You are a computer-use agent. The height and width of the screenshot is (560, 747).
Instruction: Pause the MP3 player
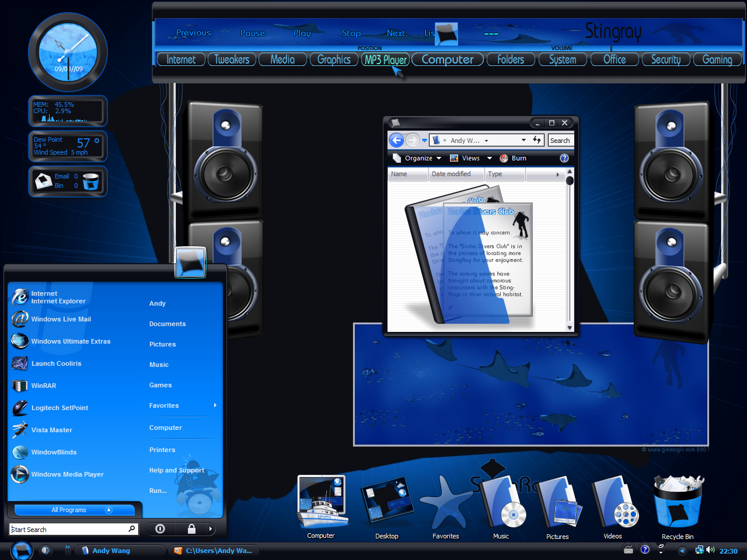(x=253, y=33)
